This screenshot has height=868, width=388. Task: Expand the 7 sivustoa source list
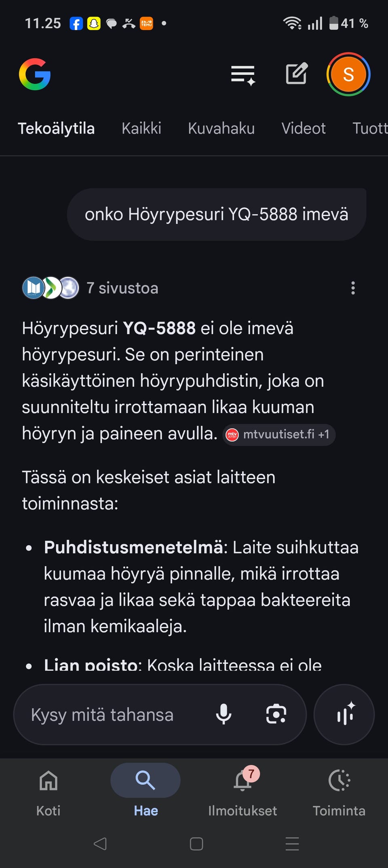coord(122,288)
